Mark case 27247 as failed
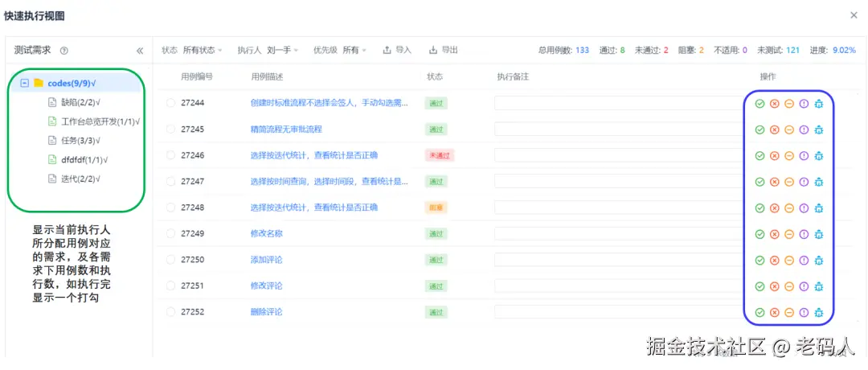Viewport: 868px width, 370px height. (x=775, y=182)
